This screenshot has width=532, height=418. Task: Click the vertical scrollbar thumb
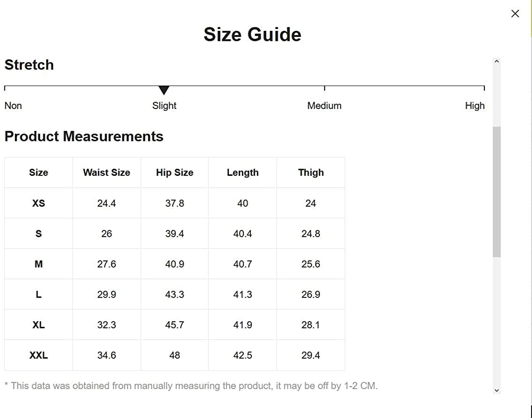[x=497, y=192]
